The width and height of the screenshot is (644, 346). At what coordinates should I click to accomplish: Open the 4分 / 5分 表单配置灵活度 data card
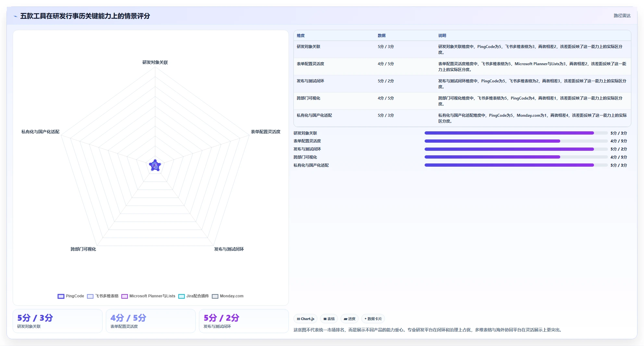click(151, 321)
